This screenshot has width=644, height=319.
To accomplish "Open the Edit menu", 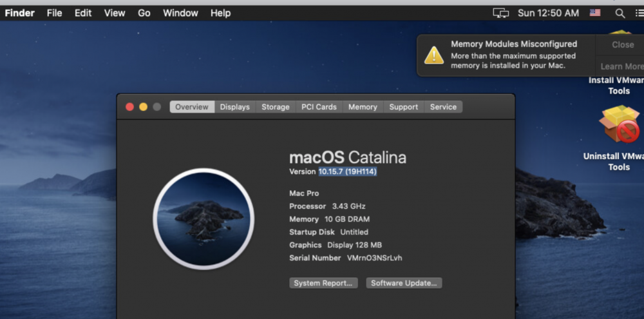I will click(83, 13).
